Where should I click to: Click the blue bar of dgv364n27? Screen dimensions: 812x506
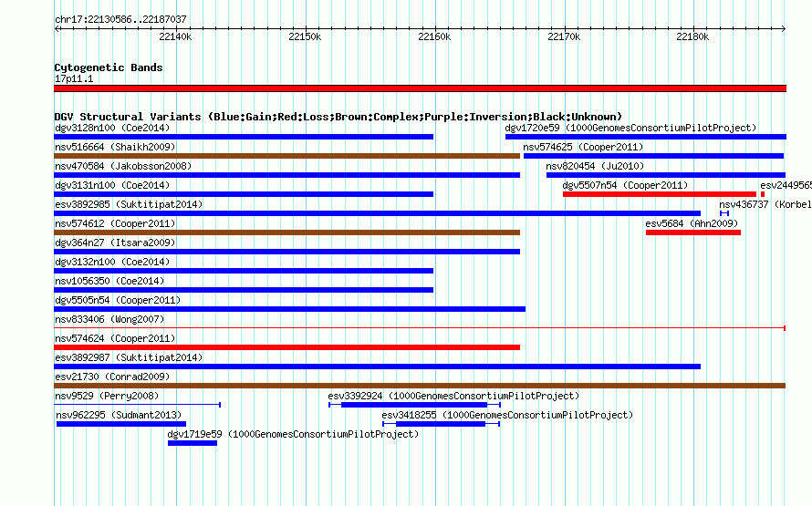286,252
